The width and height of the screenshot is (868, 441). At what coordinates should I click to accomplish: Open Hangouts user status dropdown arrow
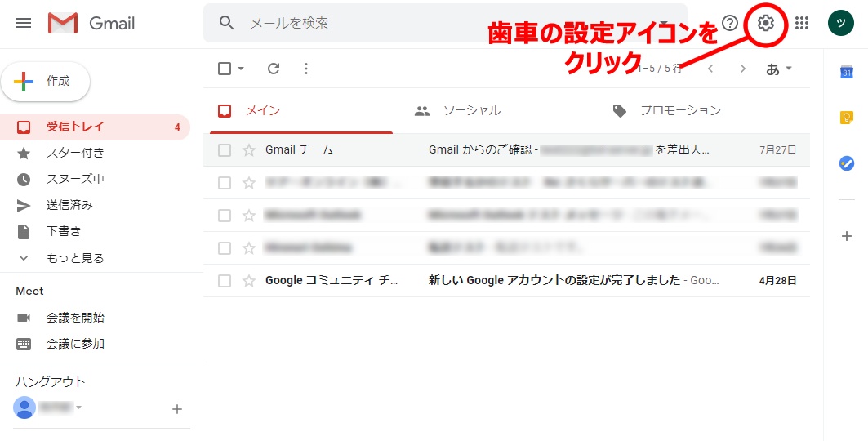tap(78, 408)
